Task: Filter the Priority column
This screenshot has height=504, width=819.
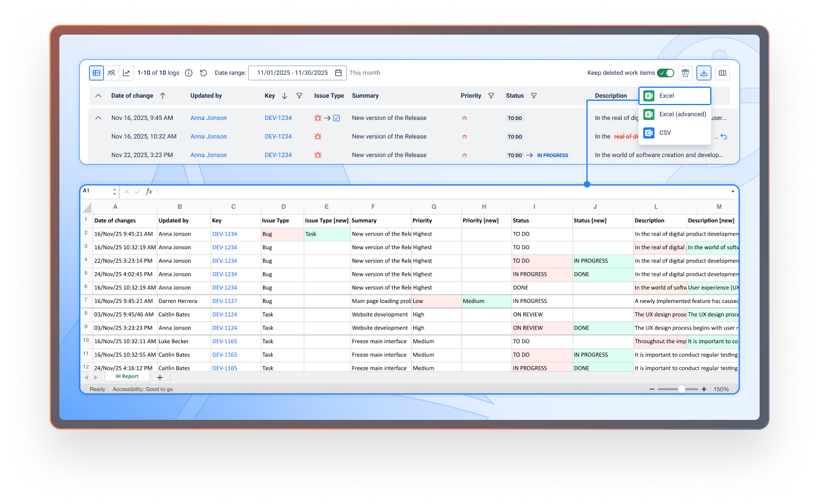Action: (491, 96)
